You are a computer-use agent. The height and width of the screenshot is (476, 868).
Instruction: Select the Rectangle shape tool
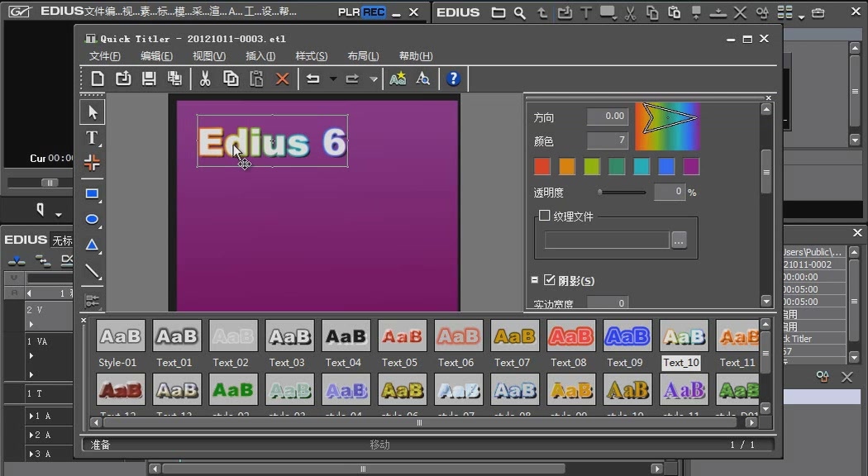(x=92, y=193)
